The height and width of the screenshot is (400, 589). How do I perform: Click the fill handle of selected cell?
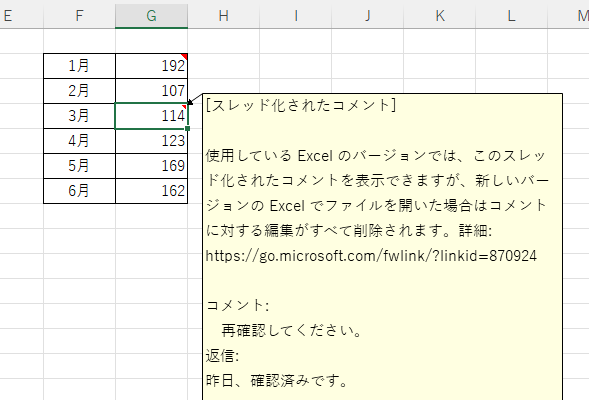coord(187,128)
